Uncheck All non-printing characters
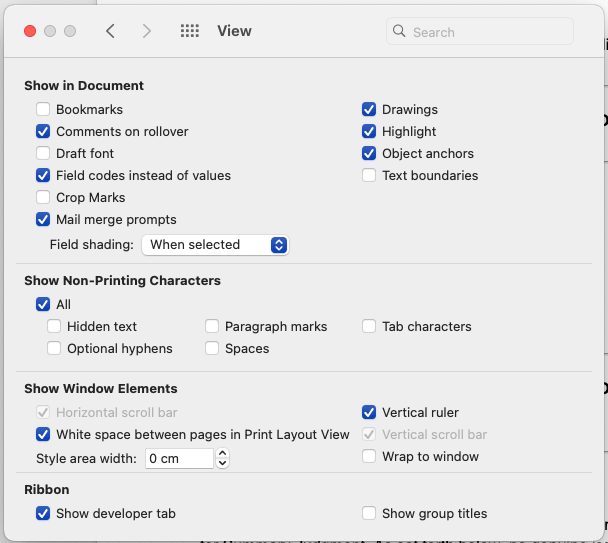The height and width of the screenshot is (543, 608). tap(43, 305)
